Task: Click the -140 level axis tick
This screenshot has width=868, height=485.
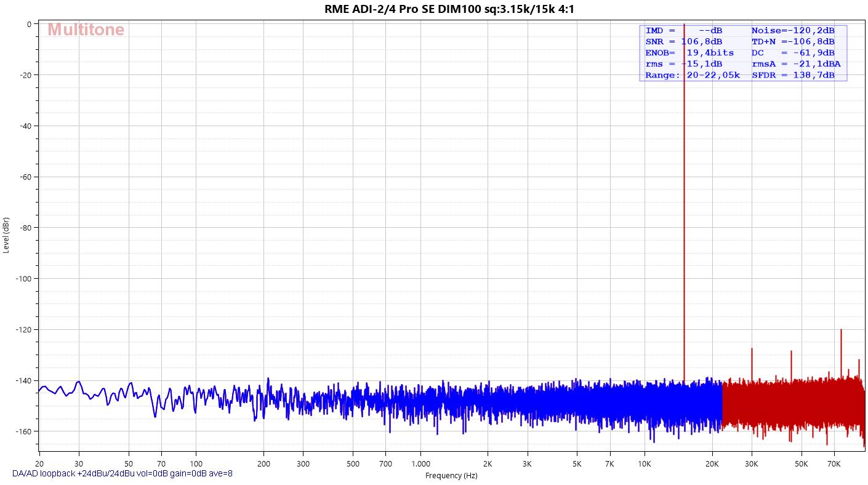Action: (23, 380)
